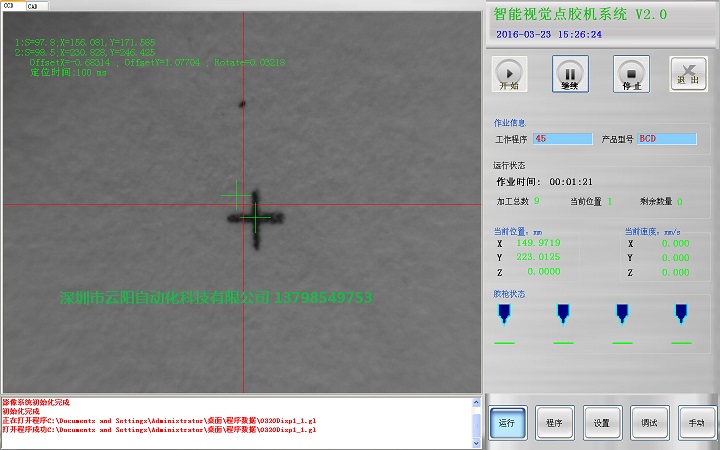
Task: Click the 退出 (Exit) icon button
Action: click(688, 74)
